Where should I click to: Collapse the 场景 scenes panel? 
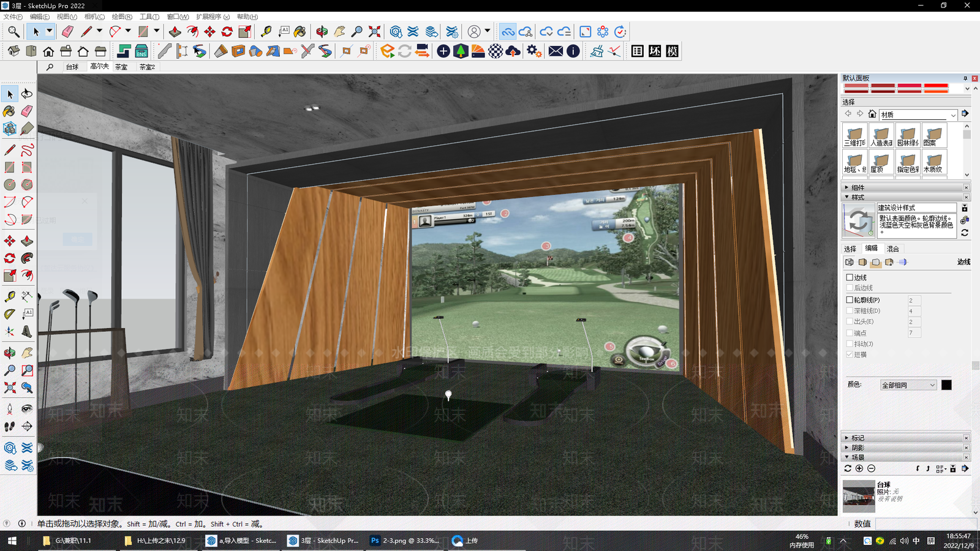click(906, 457)
